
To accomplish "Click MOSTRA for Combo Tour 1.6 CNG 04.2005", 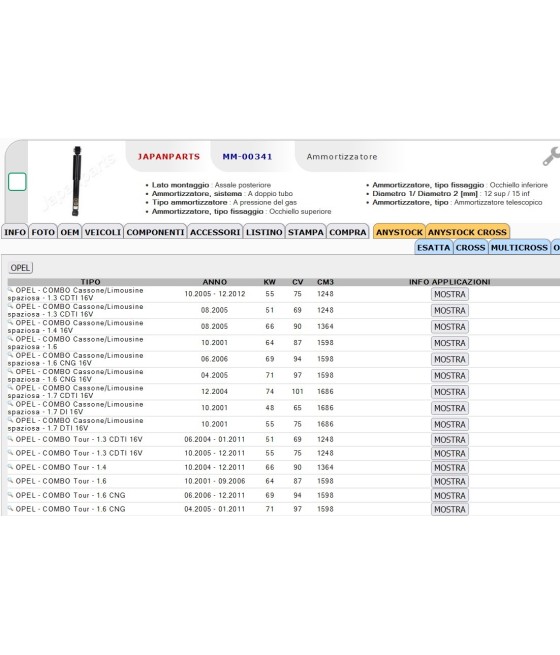I will tap(450, 509).
